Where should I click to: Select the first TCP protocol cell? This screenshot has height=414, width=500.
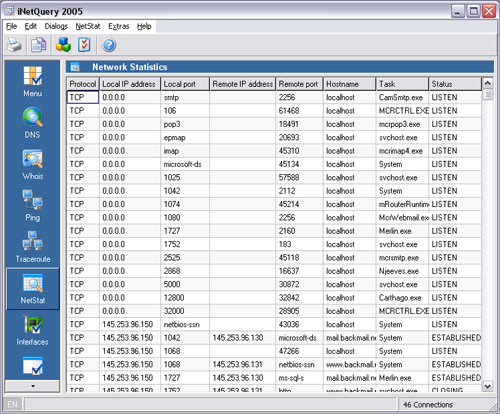coord(83,97)
